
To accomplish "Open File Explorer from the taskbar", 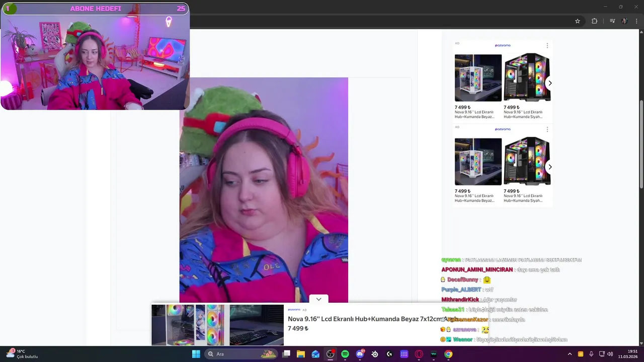I will [301, 354].
